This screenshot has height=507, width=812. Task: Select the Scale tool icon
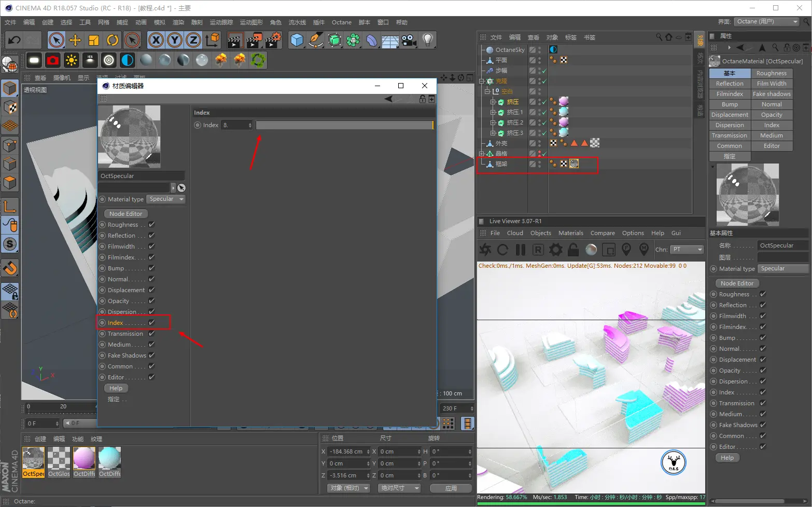[x=94, y=40]
